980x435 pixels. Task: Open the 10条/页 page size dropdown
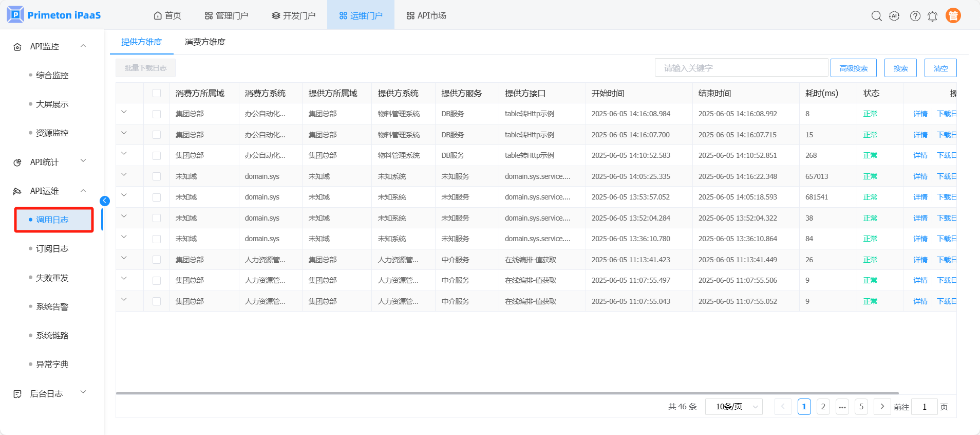click(733, 407)
